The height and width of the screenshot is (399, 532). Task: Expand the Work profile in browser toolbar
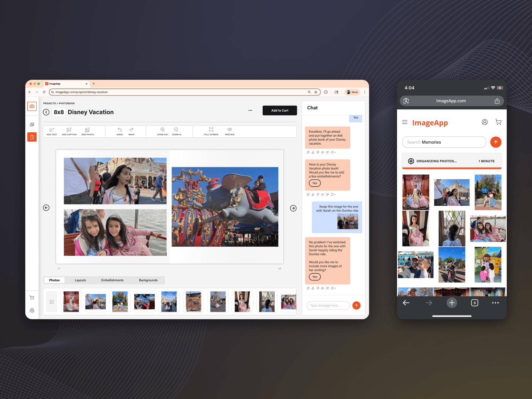point(352,92)
